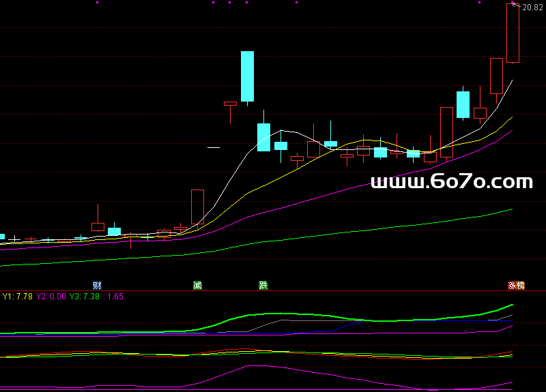The width and height of the screenshot is (546, 392).
Task: Select the hollow white candlestick before final rally
Action: (447, 131)
